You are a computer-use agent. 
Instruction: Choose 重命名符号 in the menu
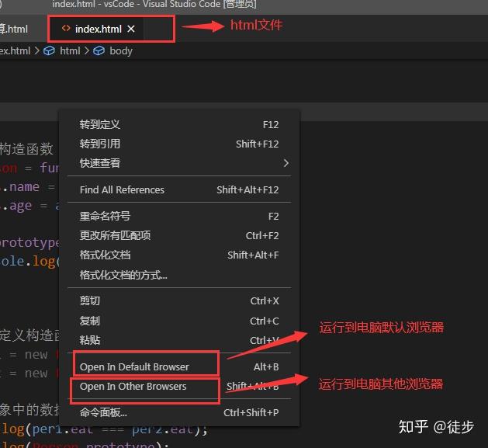[x=179, y=216]
